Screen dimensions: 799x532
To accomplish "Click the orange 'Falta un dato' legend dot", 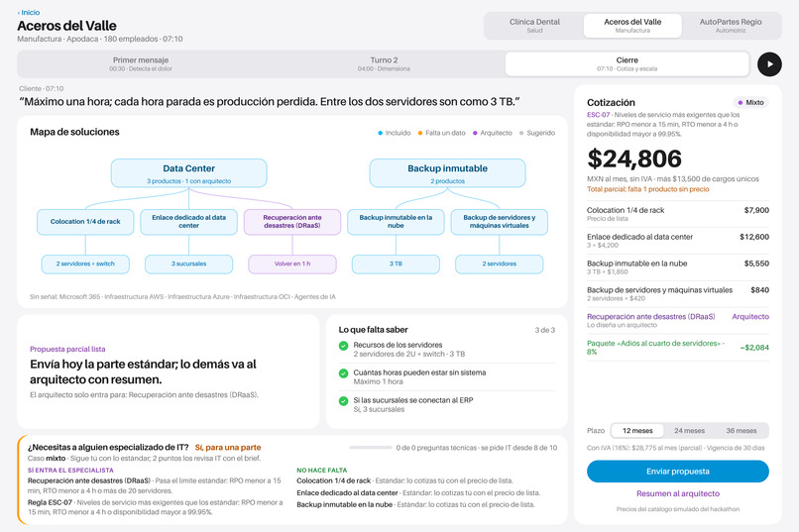I will click(x=420, y=133).
